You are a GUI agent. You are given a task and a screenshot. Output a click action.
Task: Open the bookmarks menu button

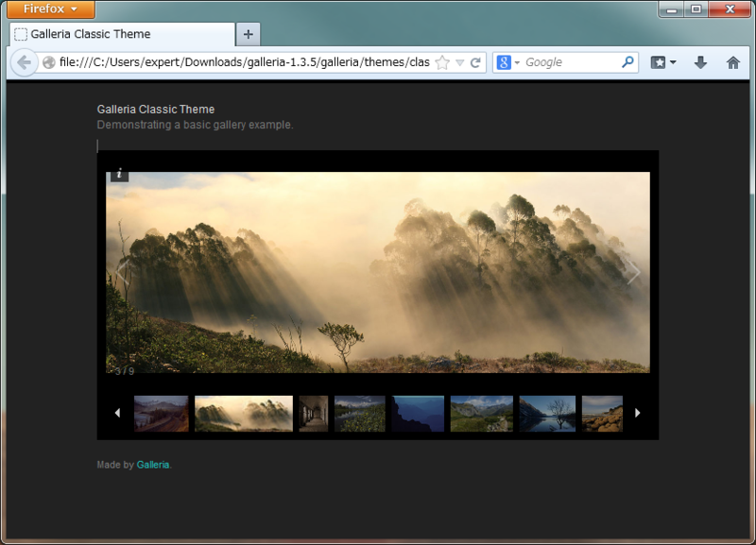pyautogui.click(x=663, y=62)
